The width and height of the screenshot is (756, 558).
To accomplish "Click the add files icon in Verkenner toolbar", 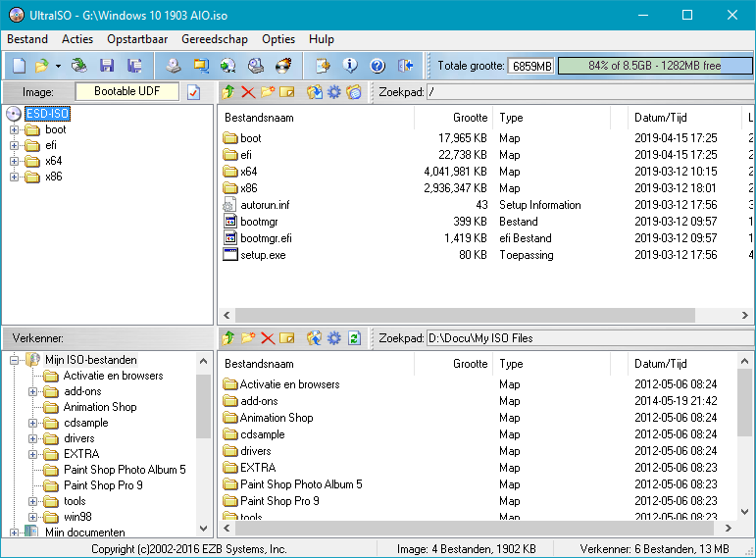I will 315,338.
